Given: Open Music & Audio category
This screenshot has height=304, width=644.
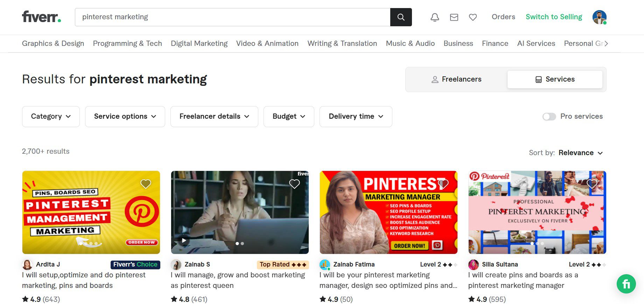Looking at the screenshot, I should click(410, 43).
